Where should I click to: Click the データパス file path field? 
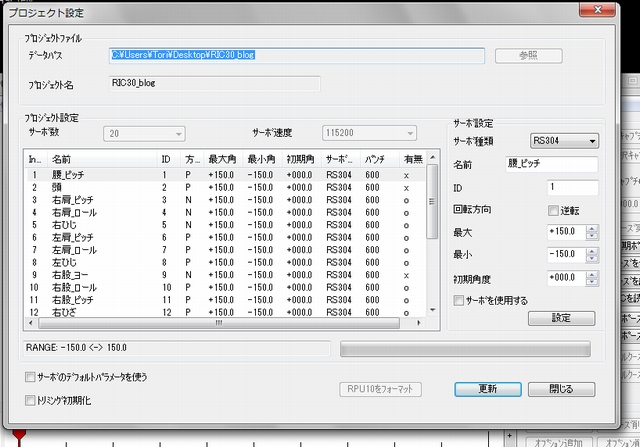(297, 55)
